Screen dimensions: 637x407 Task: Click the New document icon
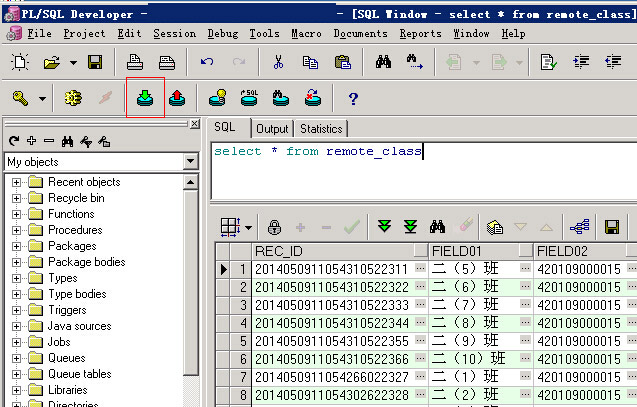pos(20,62)
